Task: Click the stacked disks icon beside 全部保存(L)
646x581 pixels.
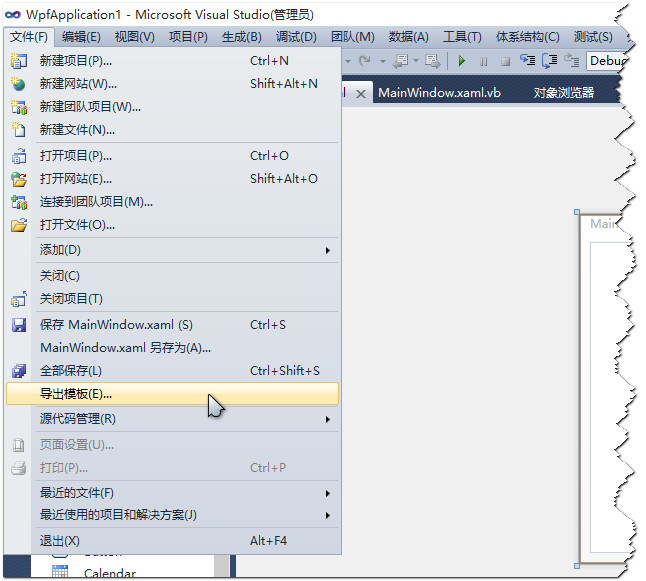Action: click(x=19, y=371)
